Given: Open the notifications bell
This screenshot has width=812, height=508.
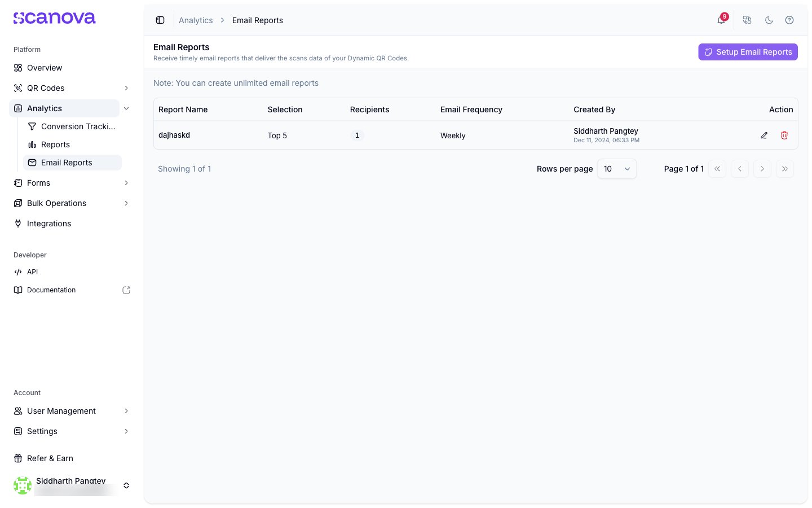Looking at the screenshot, I should coord(721,20).
